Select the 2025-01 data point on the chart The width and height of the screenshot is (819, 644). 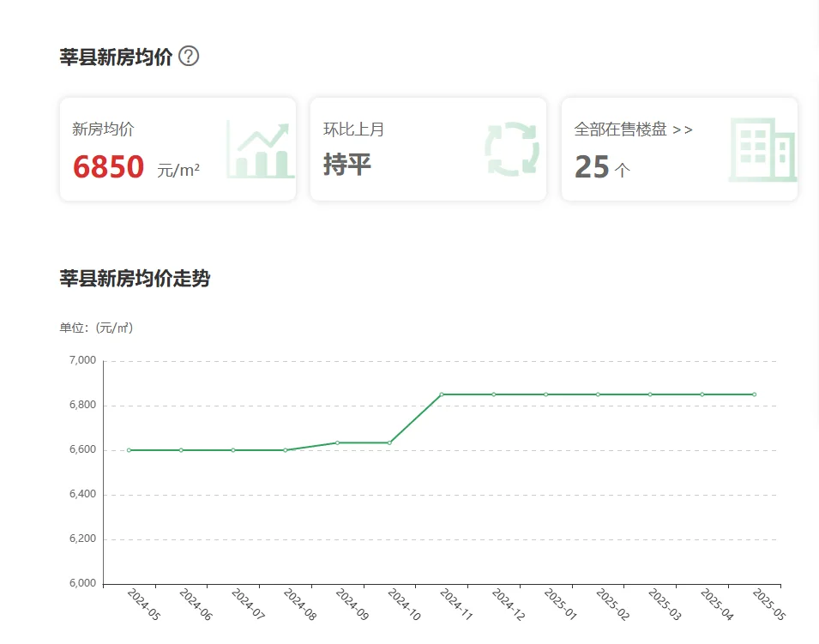pos(545,394)
